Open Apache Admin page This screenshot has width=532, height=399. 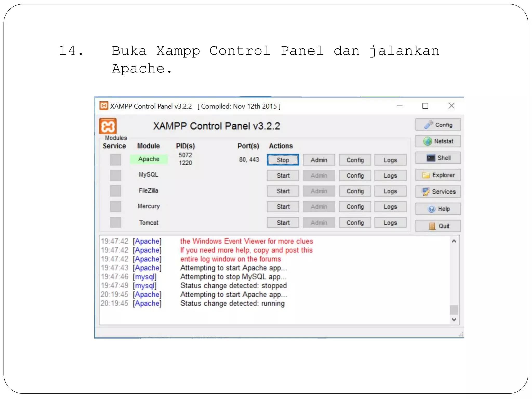click(x=319, y=160)
